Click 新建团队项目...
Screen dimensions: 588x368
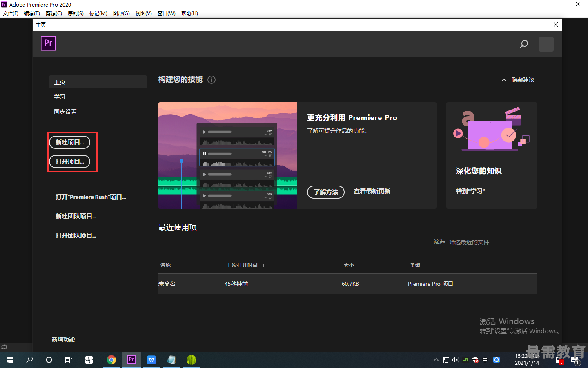click(76, 216)
